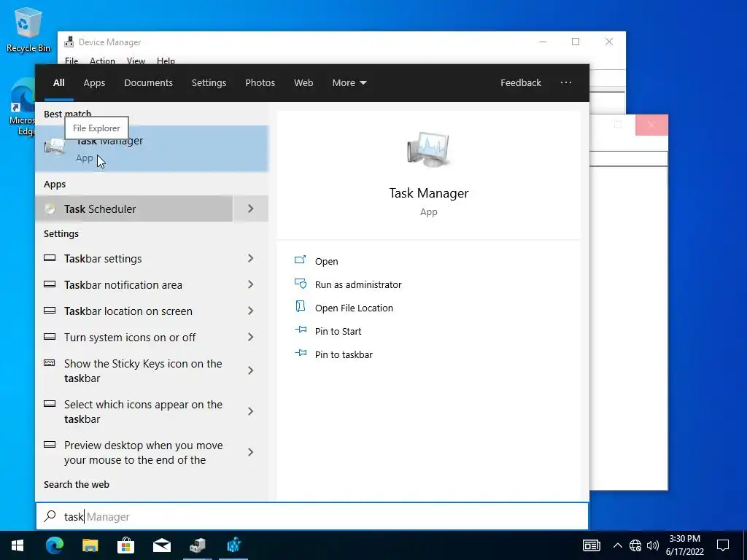
Task: Choose Pin to Start
Action: (x=338, y=332)
